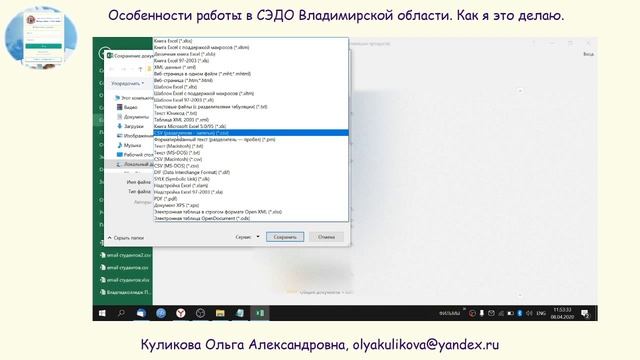This screenshot has width=640, height=360.
Task: Choose Веб-страница (*.htm;*.html) type
Action: [251, 80]
